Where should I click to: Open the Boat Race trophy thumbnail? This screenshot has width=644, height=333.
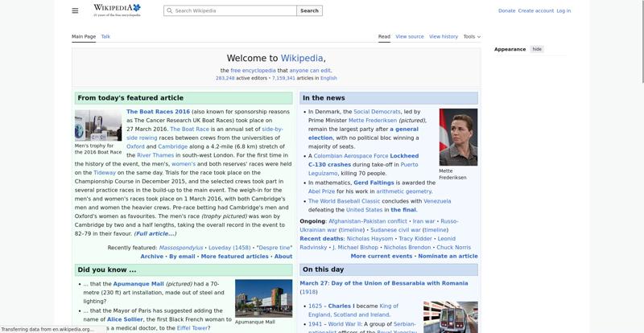click(x=97, y=125)
